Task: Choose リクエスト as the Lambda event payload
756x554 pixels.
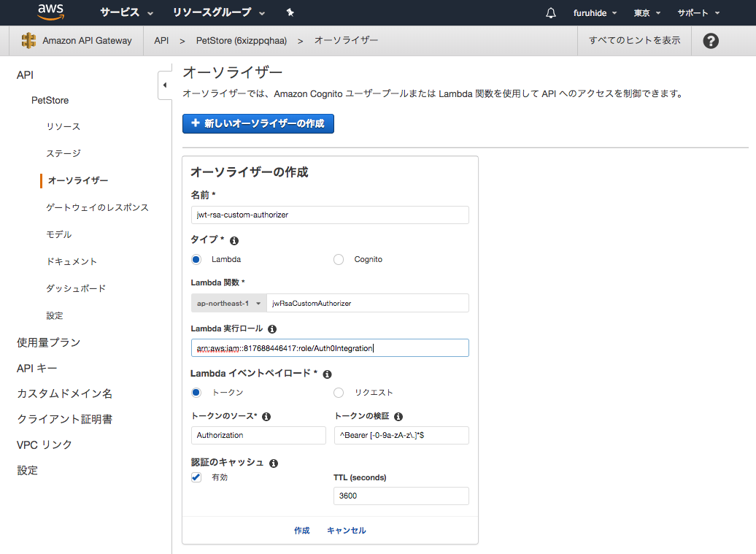Action: (338, 392)
